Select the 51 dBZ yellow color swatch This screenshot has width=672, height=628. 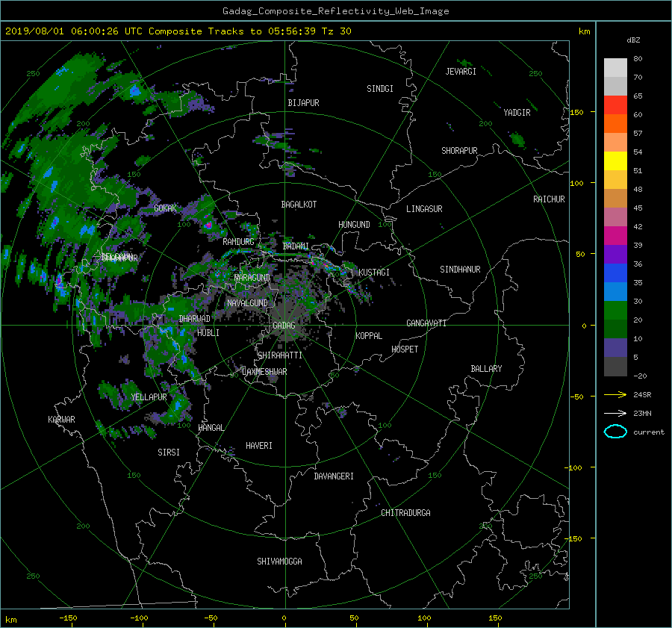coord(615,161)
